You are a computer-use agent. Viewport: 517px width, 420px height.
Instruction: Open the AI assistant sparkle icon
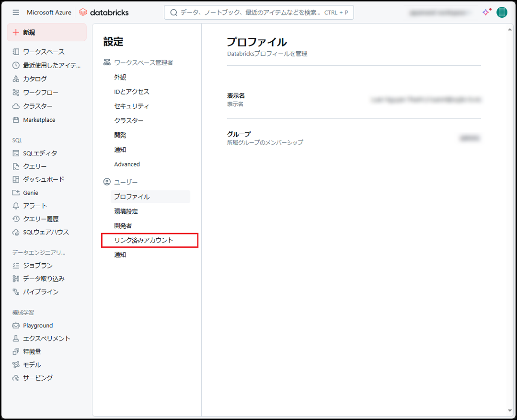tap(486, 12)
